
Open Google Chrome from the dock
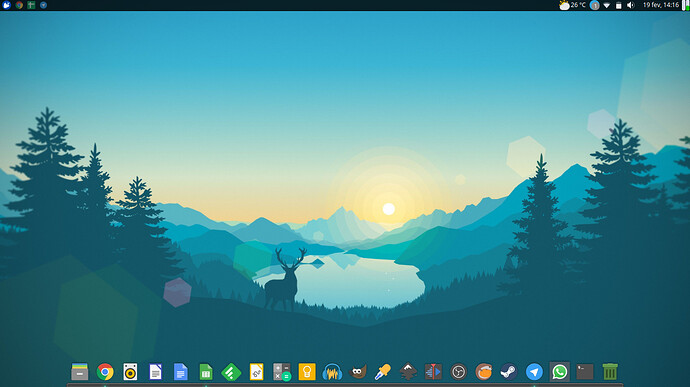[105, 372]
